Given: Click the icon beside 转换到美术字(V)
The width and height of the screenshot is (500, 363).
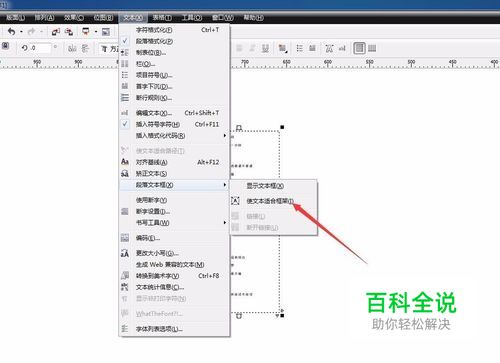Looking at the screenshot, I should pos(125,276).
